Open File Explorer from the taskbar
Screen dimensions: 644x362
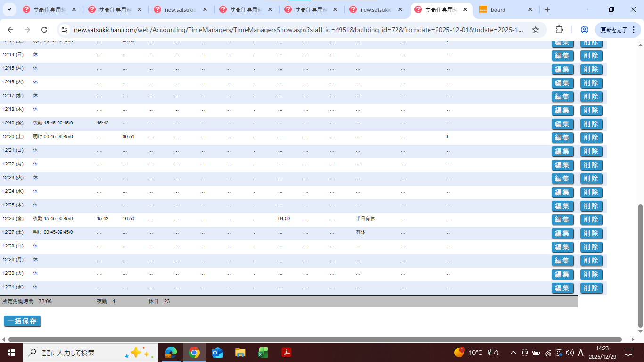pyautogui.click(x=240, y=353)
